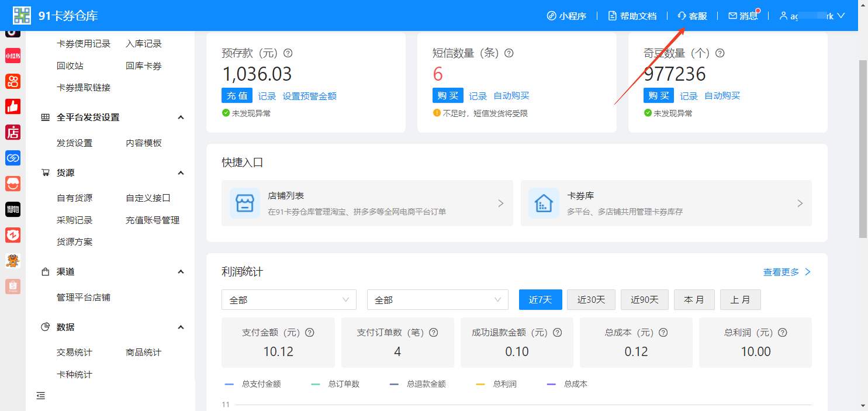Show help tooltip for 预存款
The width and height of the screenshot is (868, 411).
(288, 53)
